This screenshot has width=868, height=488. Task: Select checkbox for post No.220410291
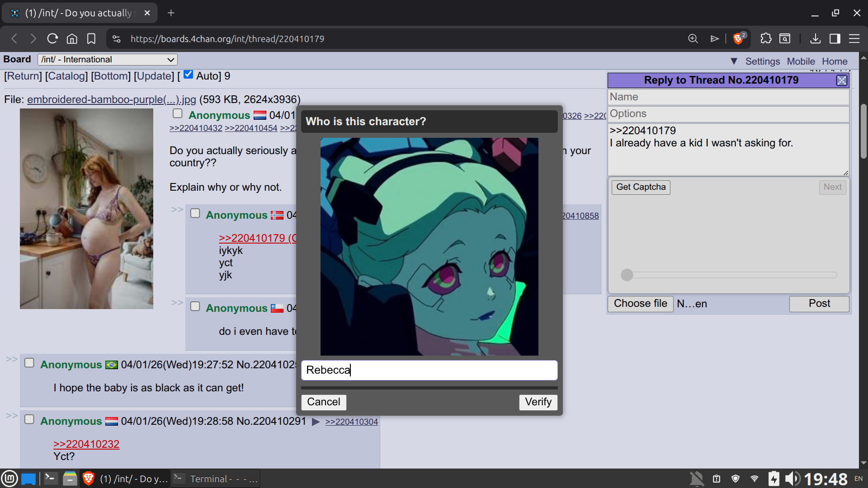[x=29, y=419]
